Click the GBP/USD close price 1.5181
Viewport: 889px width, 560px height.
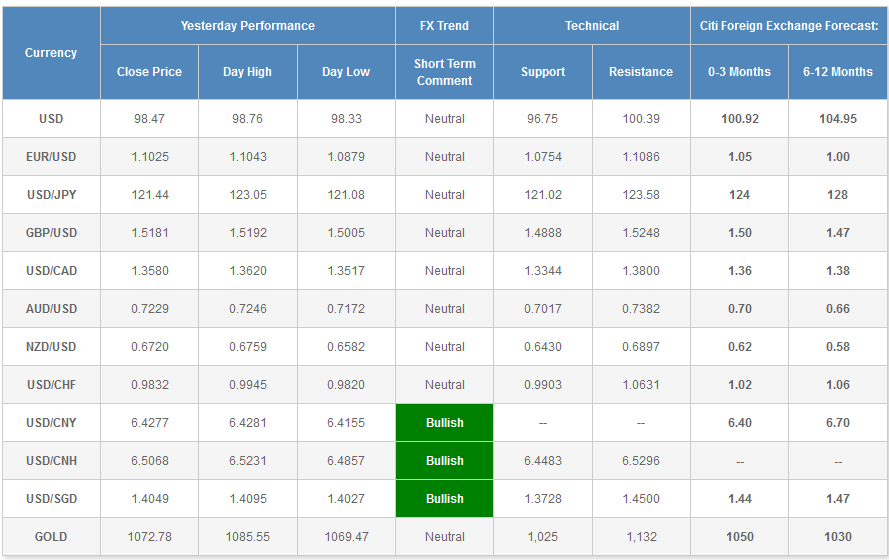tap(149, 233)
